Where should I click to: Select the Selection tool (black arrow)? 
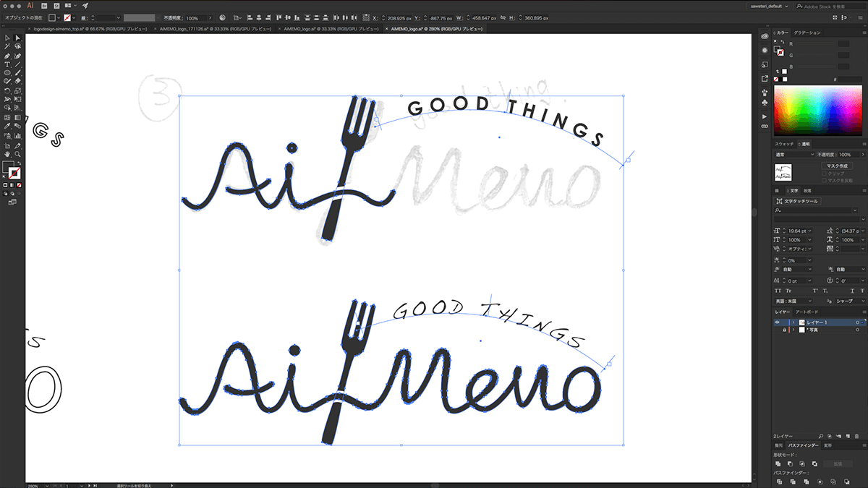click(7, 38)
